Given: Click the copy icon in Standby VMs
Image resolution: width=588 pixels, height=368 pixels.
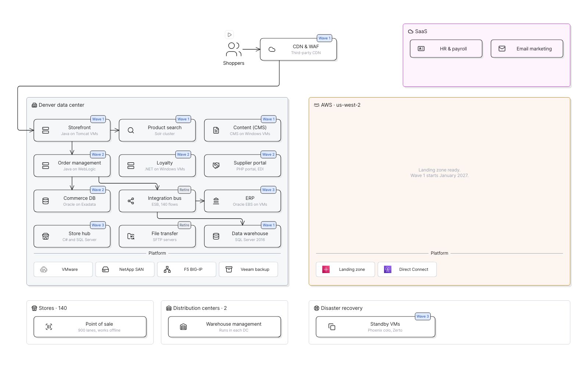Looking at the screenshot, I should click(332, 327).
